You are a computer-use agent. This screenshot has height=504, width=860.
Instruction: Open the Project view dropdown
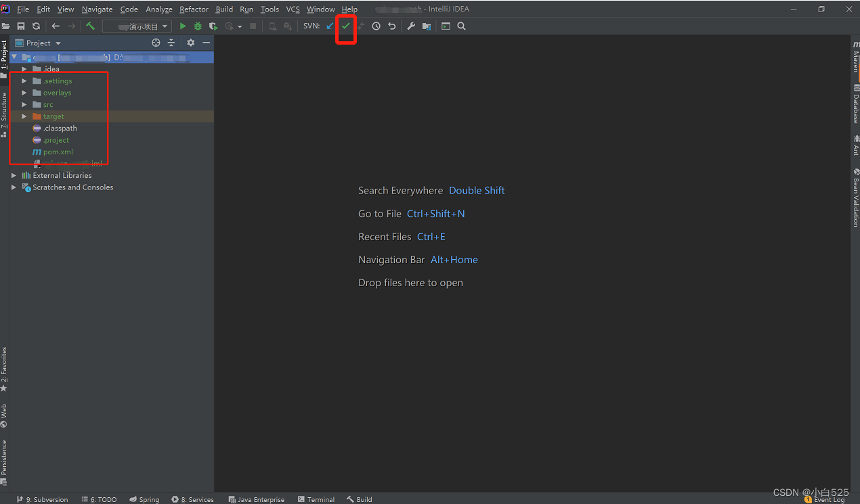(39, 43)
